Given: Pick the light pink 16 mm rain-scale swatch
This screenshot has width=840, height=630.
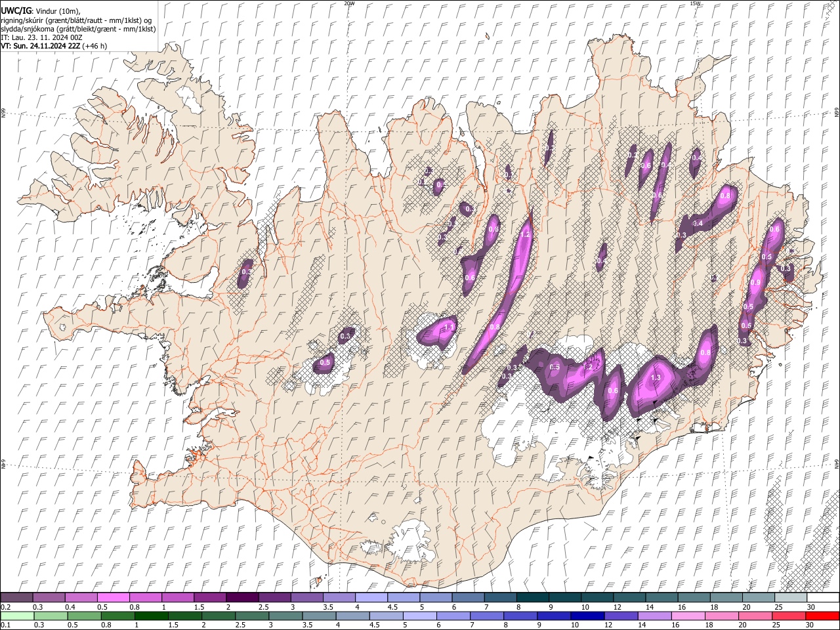Looking at the screenshot, I should pos(687,616).
